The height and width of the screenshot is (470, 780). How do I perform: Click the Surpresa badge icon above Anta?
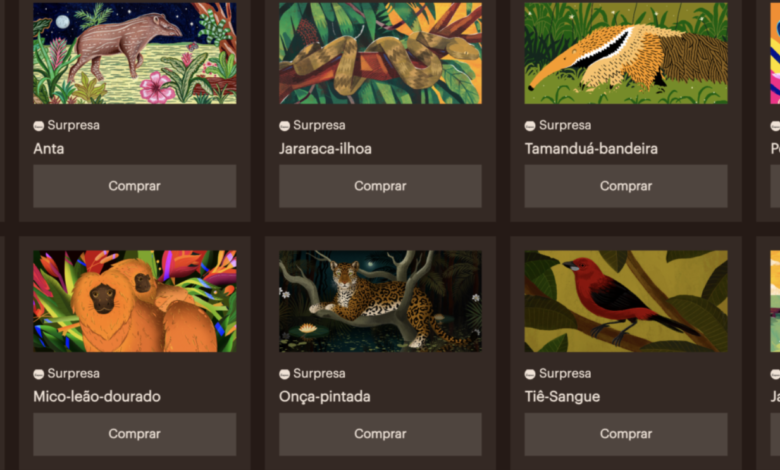pyautogui.click(x=38, y=126)
